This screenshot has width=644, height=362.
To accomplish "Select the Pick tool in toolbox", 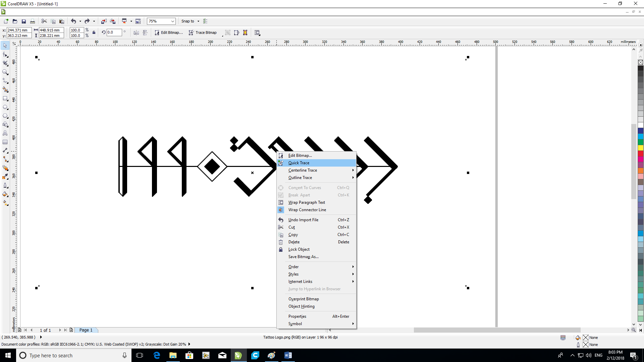I will (5, 45).
